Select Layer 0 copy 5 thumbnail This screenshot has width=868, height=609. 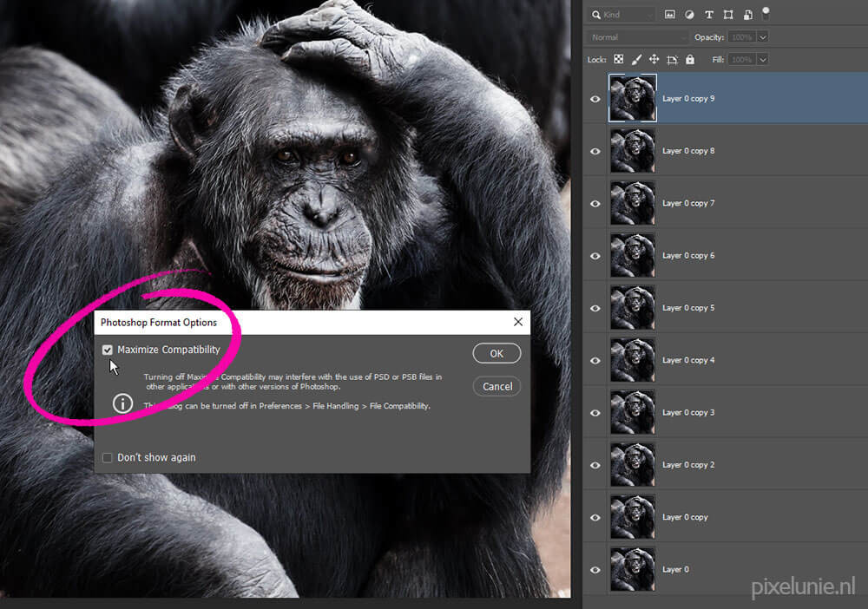(x=633, y=308)
